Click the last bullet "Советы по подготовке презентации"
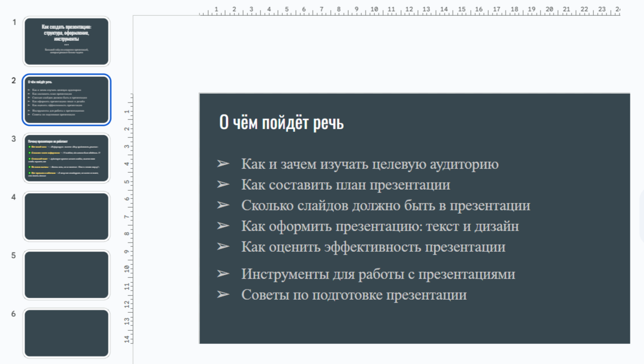Screen dimensions: 644x364 [354, 295]
